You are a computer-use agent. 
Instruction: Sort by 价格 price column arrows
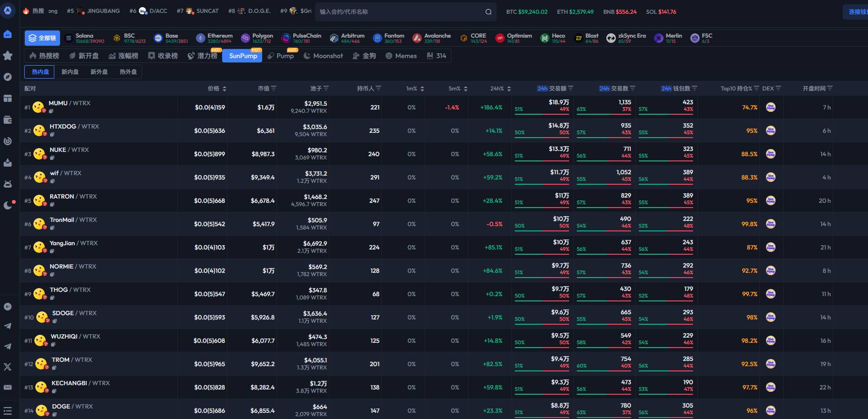225,89
